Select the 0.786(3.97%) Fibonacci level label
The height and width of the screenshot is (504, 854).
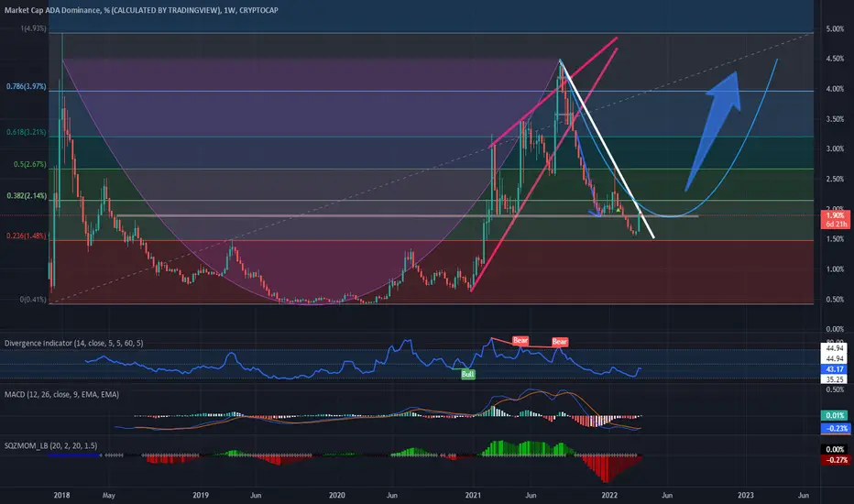(27, 86)
